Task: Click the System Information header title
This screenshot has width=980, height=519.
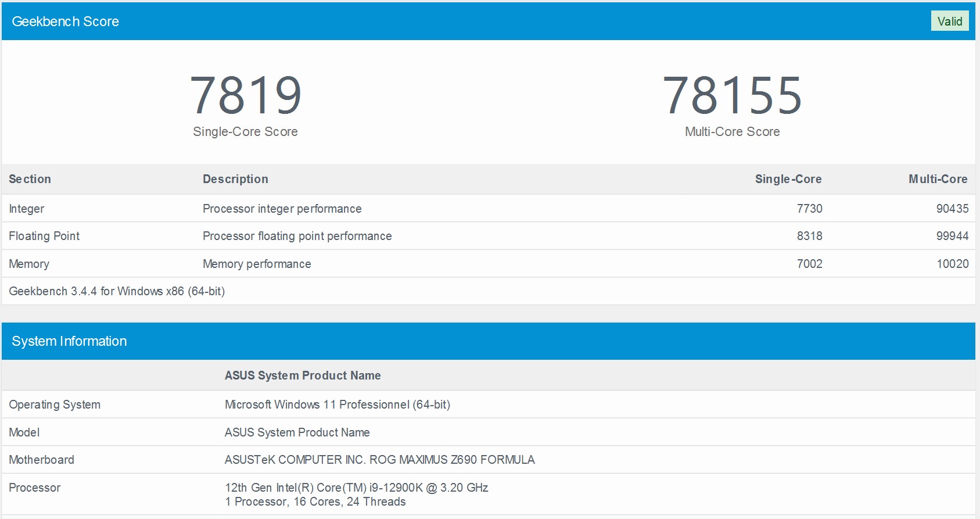Action: [69, 341]
